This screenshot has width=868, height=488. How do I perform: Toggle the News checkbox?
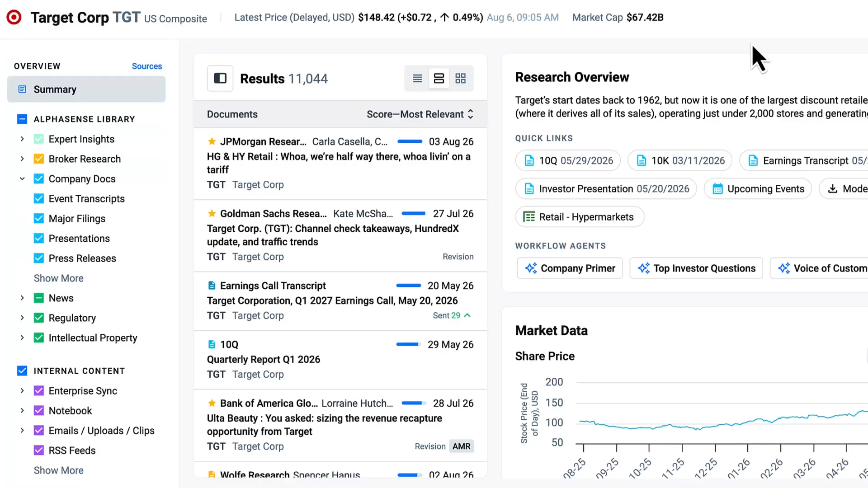tap(39, 298)
